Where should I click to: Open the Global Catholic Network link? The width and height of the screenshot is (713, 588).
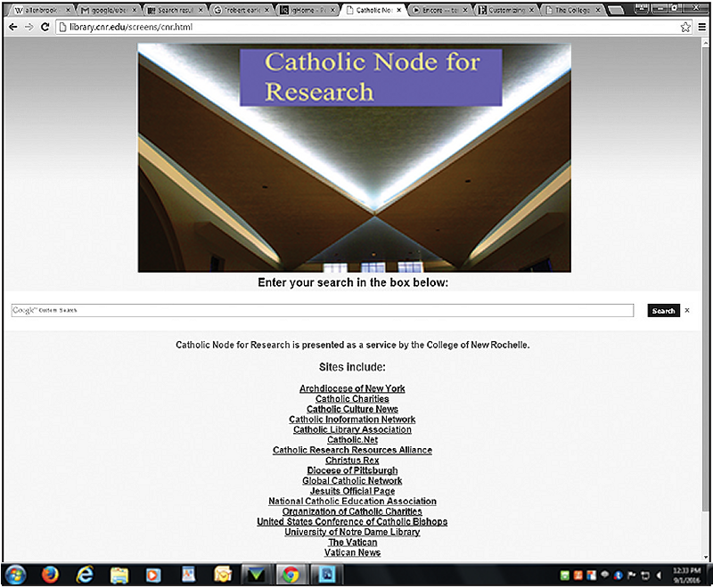tap(352, 480)
